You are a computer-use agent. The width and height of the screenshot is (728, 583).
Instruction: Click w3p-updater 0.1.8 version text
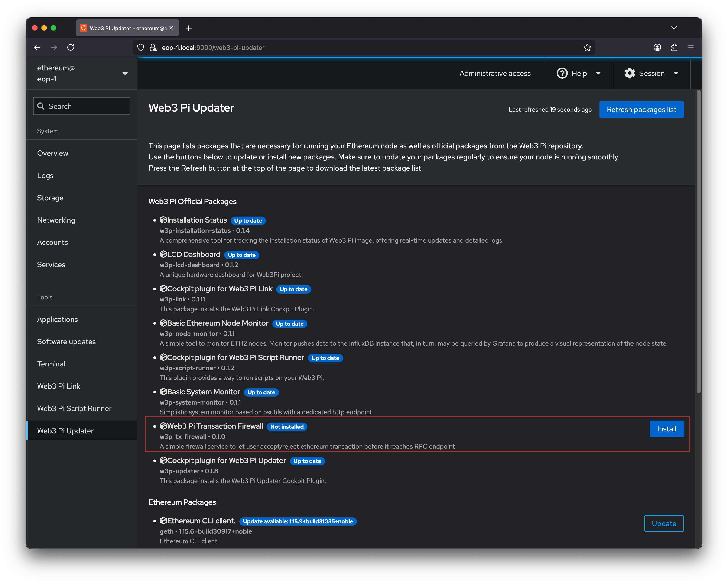coord(189,471)
